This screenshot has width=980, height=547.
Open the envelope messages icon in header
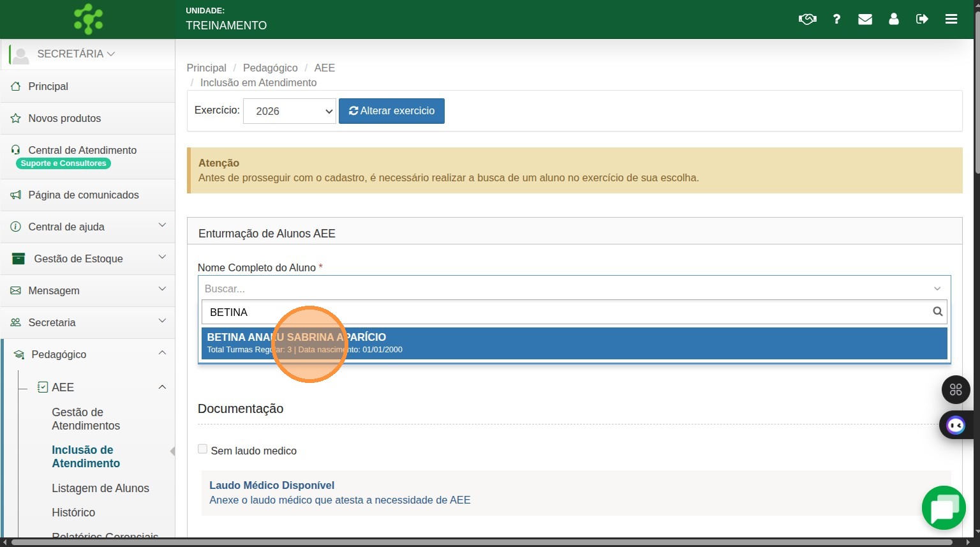pyautogui.click(x=865, y=19)
